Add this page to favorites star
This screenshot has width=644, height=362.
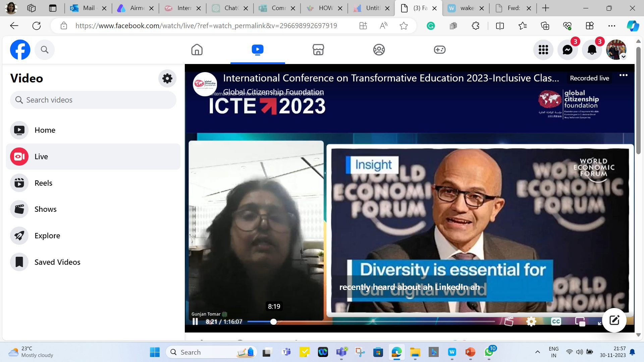pyautogui.click(x=404, y=26)
